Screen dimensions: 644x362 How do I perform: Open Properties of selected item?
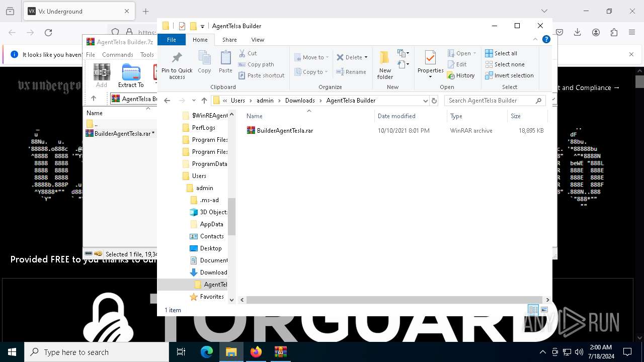430,64
